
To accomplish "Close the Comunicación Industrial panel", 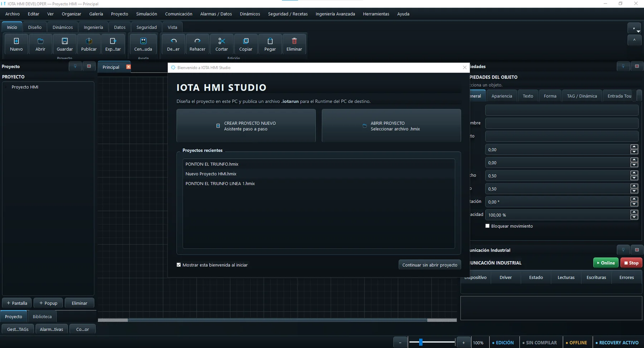I will pos(637,250).
